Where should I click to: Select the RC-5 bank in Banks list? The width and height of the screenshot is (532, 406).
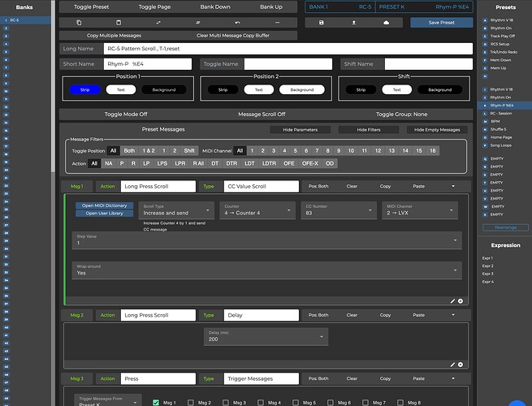coord(25,20)
